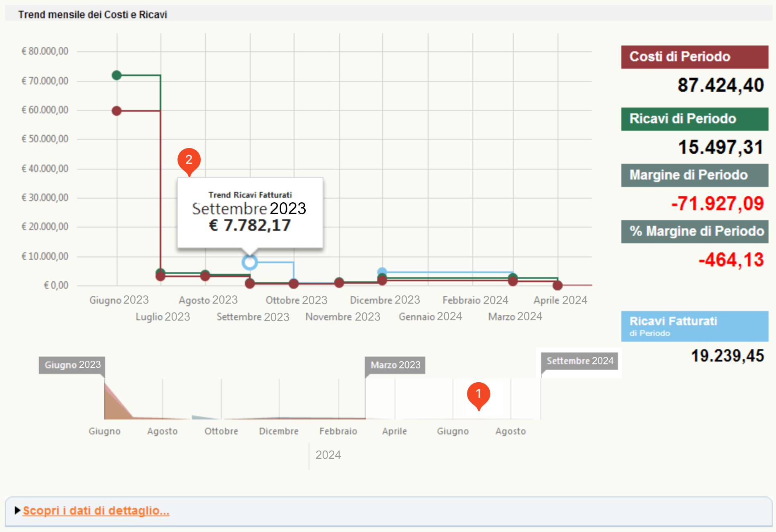Open the Scopri i dati di dettaglio link
This screenshot has width=776, height=532.
96,510
